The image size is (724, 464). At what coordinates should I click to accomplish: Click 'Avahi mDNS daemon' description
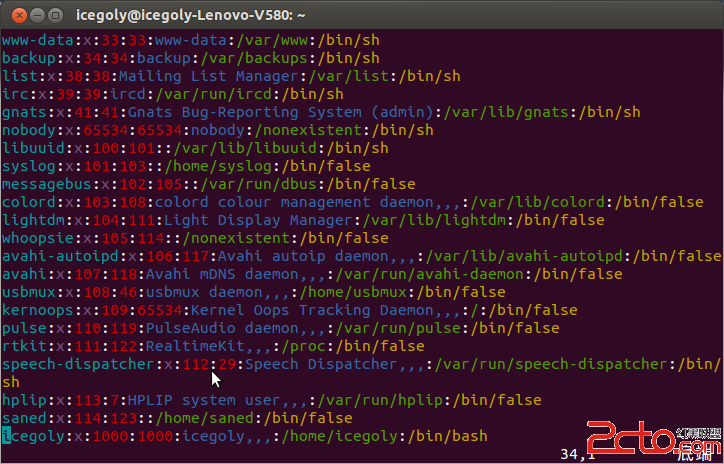(x=222, y=274)
